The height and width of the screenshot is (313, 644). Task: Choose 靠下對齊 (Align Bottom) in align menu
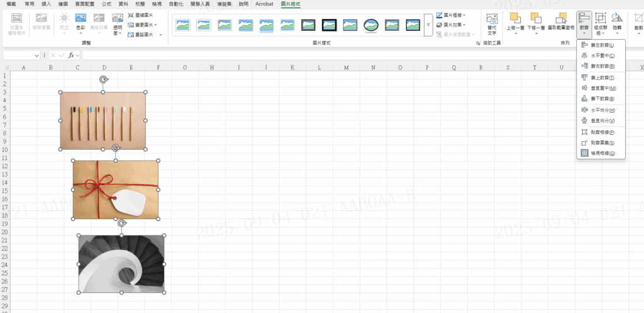pyautogui.click(x=601, y=99)
